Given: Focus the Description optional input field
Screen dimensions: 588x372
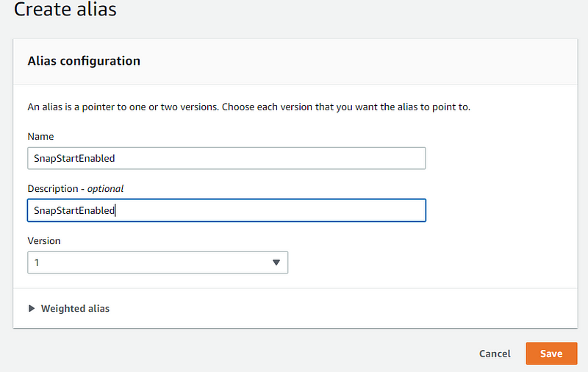Looking at the screenshot, I should (x=226, y=210).
